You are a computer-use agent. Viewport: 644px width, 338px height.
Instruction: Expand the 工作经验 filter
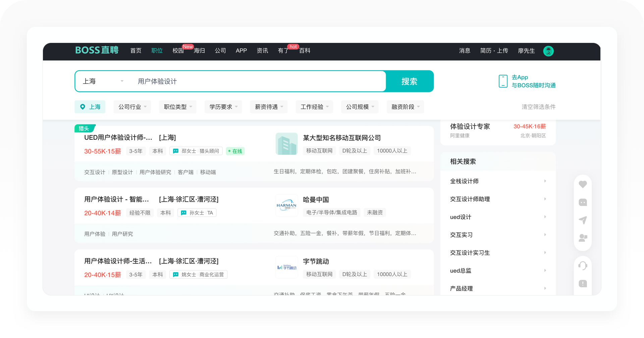(315, 107)
